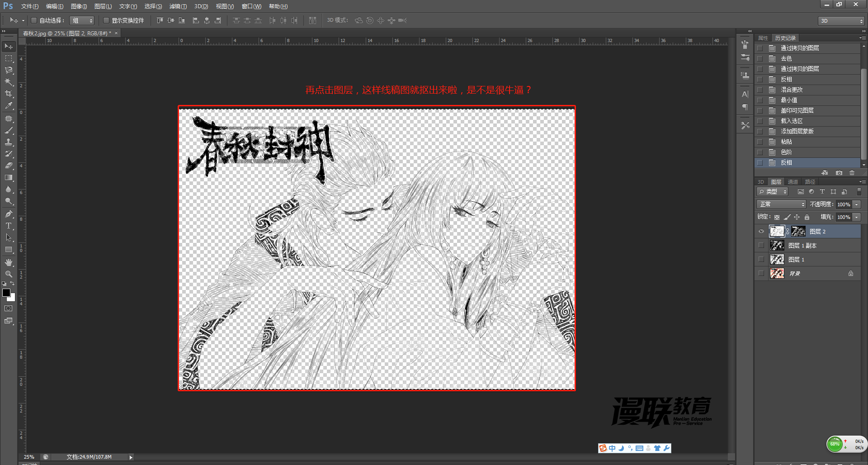Screen dimensions: 868x465
Task: Toggle Quick Mask mode icon
Action: point(9,308)
